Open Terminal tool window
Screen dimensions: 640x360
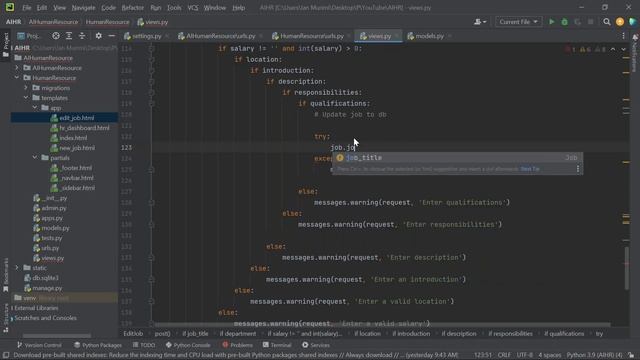point(277,345)
